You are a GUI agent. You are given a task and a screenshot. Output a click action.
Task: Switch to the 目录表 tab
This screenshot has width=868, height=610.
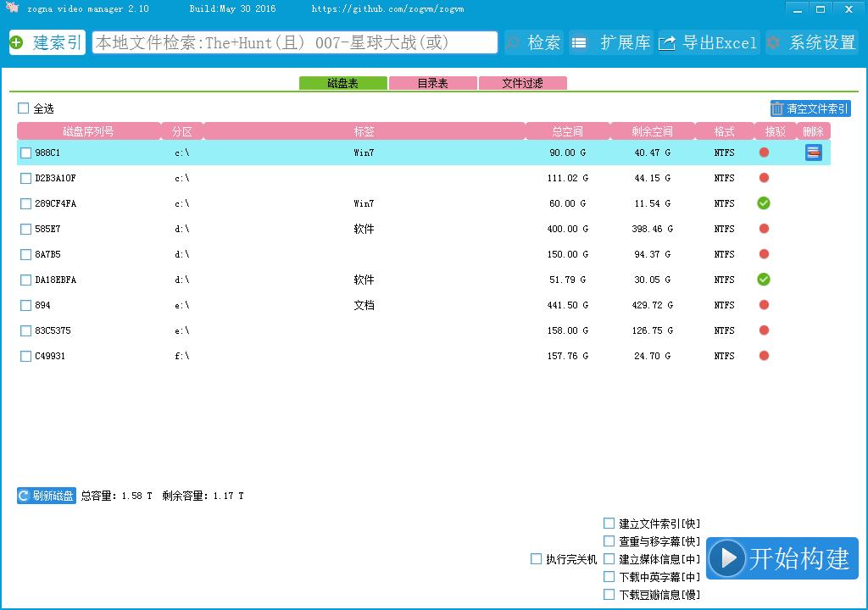point(432,83)
